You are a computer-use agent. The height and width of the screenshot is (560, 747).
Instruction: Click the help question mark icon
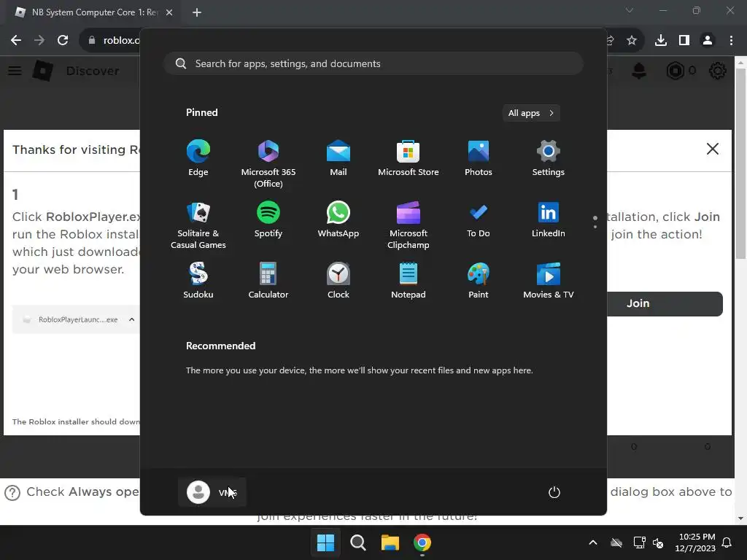[12, 493]
